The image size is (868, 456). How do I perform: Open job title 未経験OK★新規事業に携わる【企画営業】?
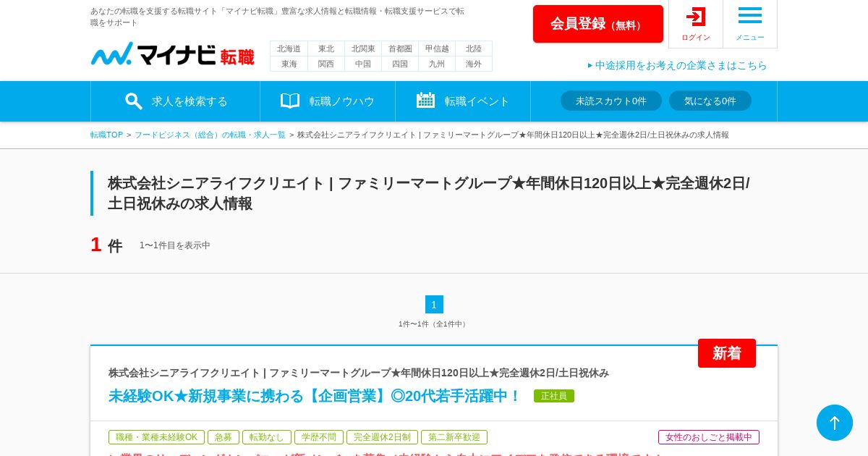tap(315, 396)
